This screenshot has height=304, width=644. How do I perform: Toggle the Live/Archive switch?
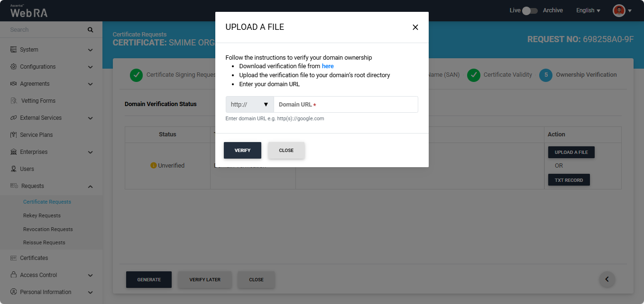click(x=530, y=10)
